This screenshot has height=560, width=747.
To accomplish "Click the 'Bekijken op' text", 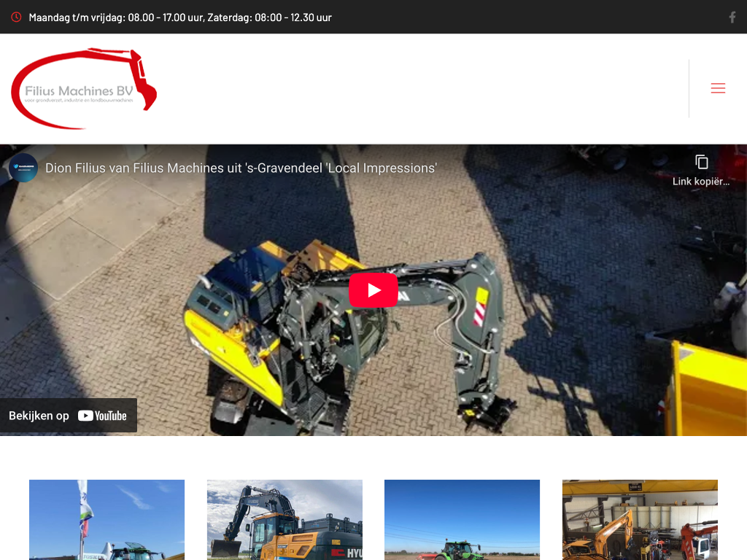I will pos(39,416).
